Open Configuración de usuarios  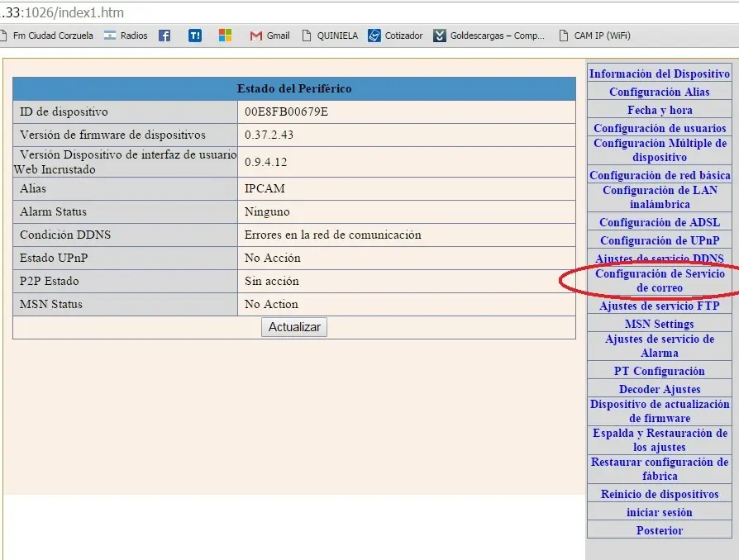(x=660, y=128)
